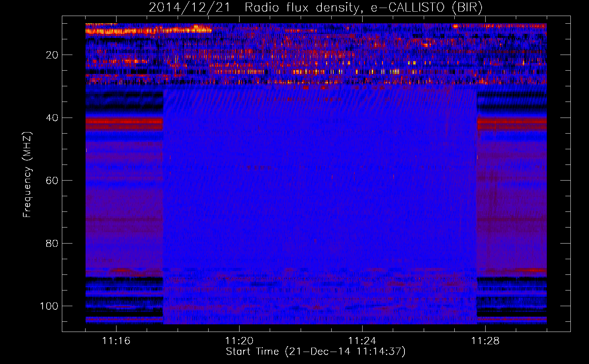The image size is (589, 364).
Task: Click the 100 MHz frequency tick label
Action: pos(49,306)
